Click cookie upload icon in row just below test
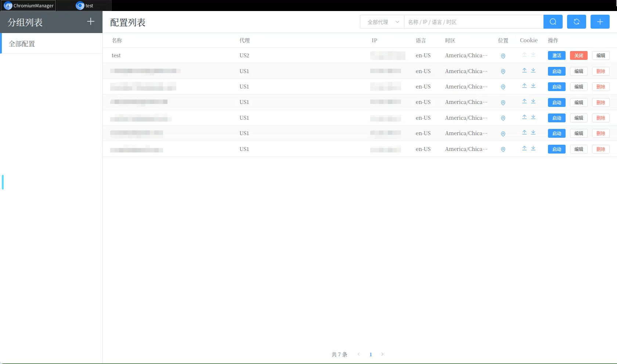This screenshot has height=364, width=617. click(524, 70)
